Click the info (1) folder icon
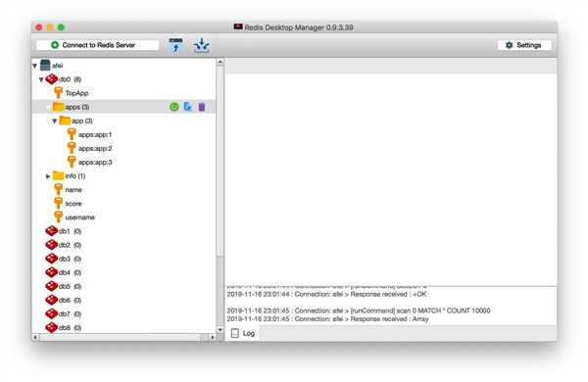588x382 pixels. pos(59,175)
